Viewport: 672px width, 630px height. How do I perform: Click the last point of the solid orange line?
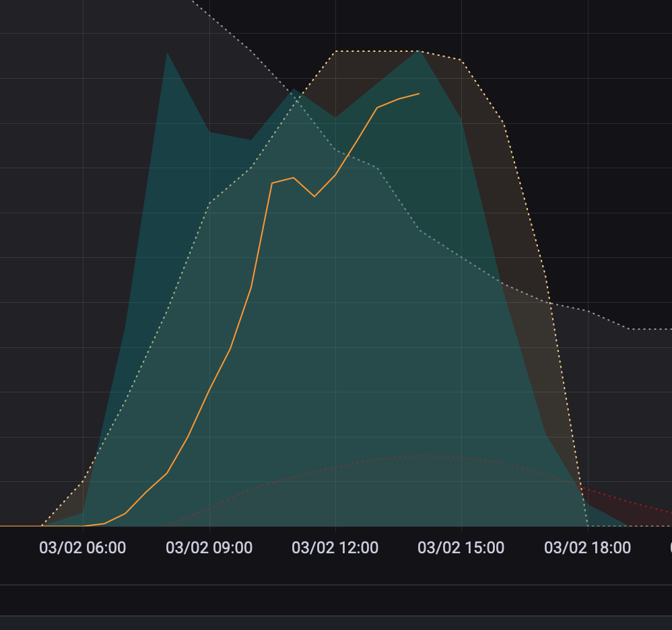419,94
